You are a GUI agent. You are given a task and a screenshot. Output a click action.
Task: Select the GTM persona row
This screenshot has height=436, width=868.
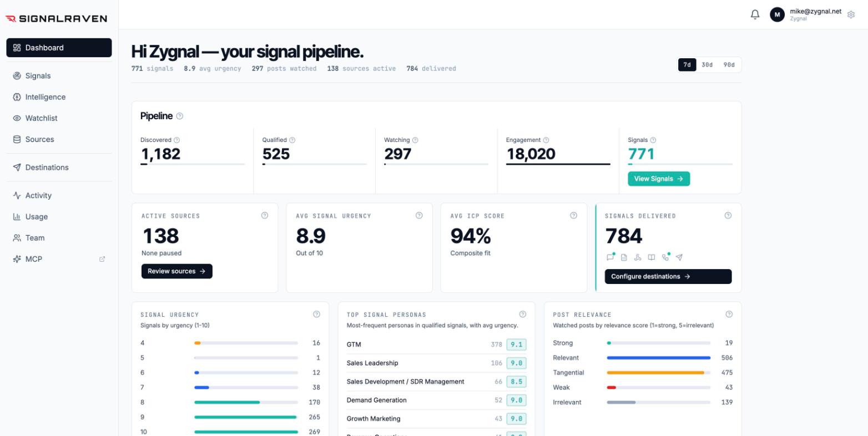(x=436, y=344)
